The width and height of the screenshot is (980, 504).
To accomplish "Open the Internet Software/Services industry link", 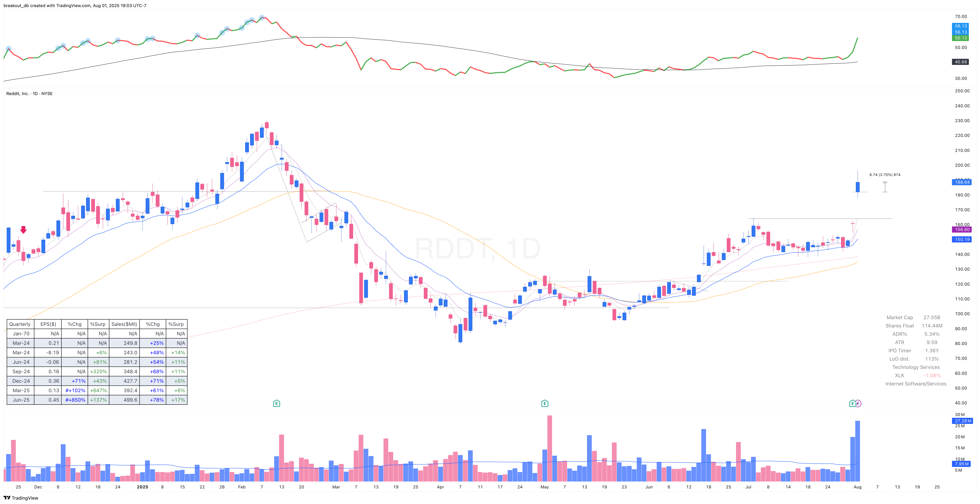I will (916, 383).
